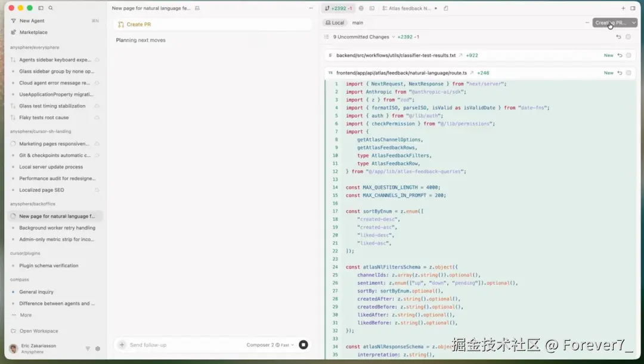Toggle the right side panel layout icon
644x364 pixels.
coord(633,8)
